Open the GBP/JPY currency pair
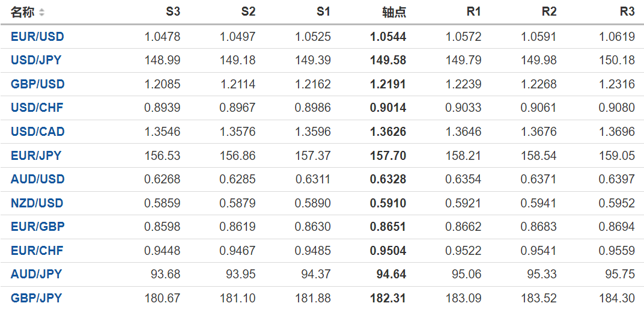644x309 pixels. pos(36,298)
